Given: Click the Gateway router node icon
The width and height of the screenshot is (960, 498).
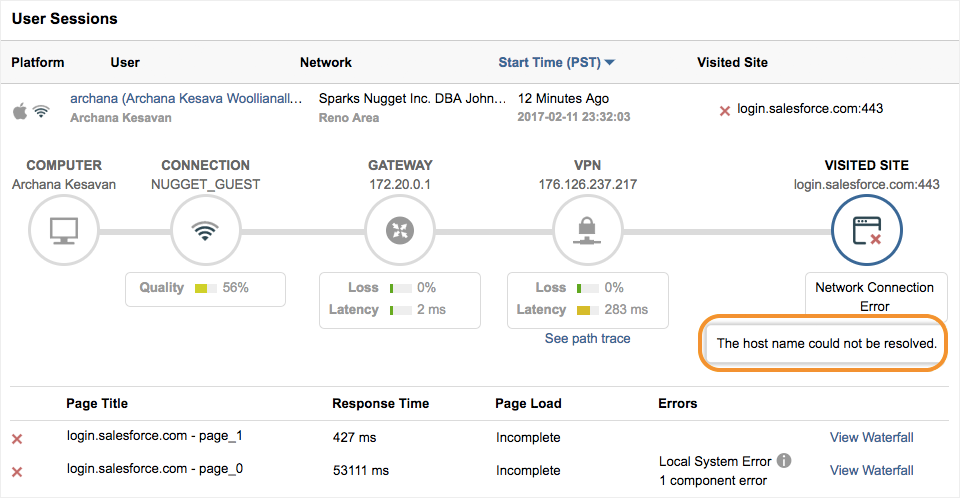Looking at the screenshot, I should pos(400,230).
